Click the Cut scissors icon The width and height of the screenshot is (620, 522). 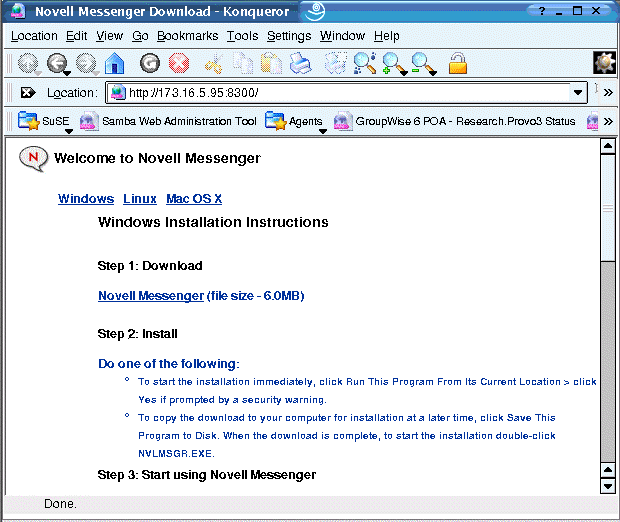pyautogui.click(x=213, y=64)
